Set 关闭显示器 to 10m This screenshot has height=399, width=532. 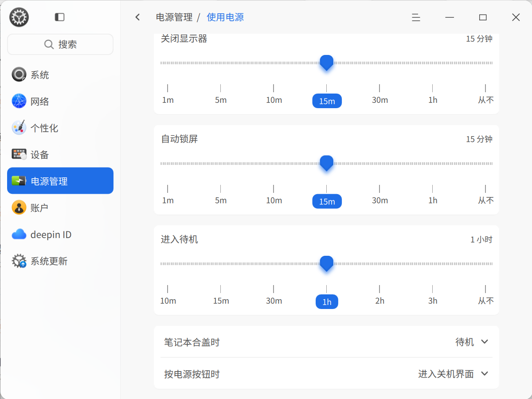click(x=274, y=100)
